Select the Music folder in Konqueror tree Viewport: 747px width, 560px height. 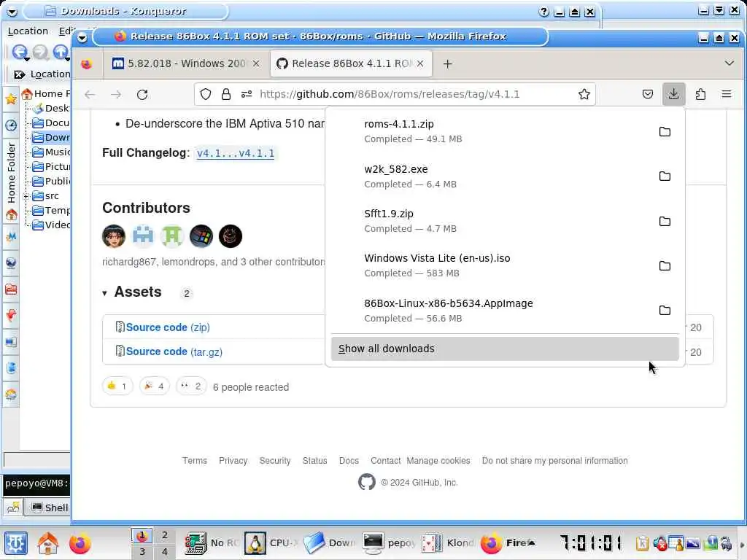click(51, 152)
